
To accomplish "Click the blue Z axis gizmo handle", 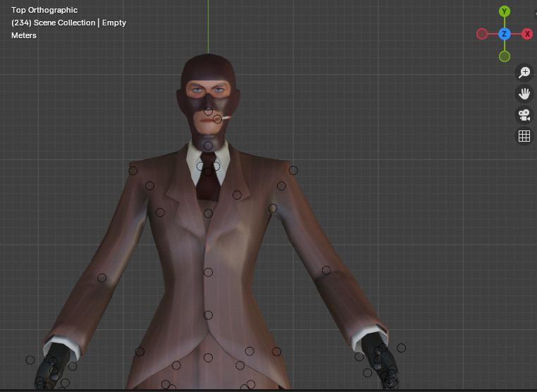I will point(504,34).
